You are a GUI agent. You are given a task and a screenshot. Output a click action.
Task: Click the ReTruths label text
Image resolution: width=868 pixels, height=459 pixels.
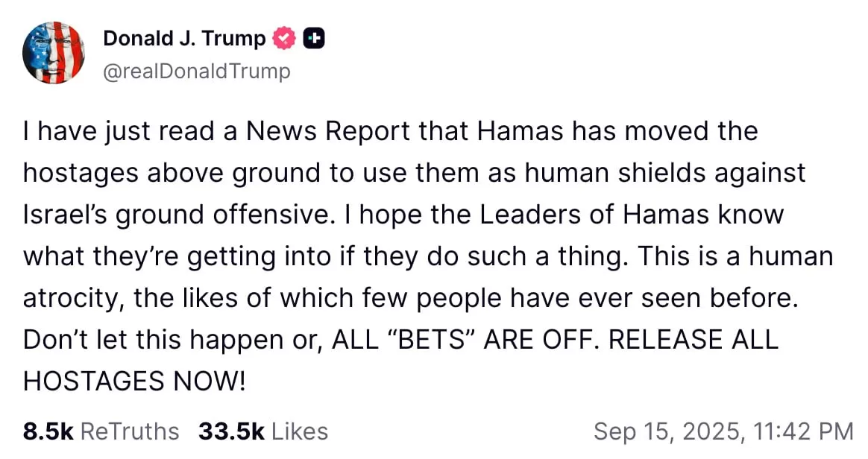(130, 431)
